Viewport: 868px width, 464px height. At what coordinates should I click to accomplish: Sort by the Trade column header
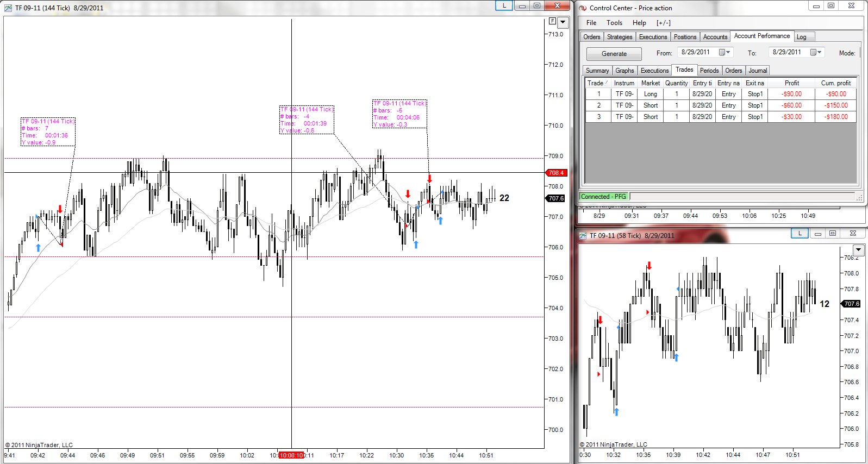pos(597,83)
